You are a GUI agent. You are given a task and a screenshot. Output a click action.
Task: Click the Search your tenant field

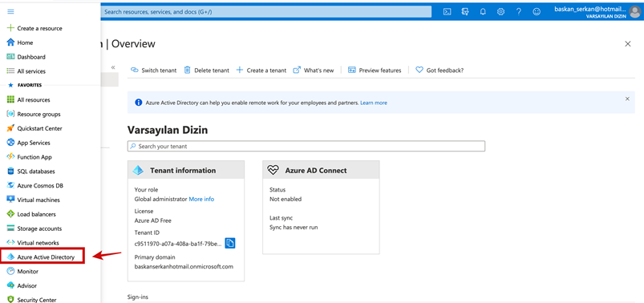pyautogui.click(x=306, y=146)
